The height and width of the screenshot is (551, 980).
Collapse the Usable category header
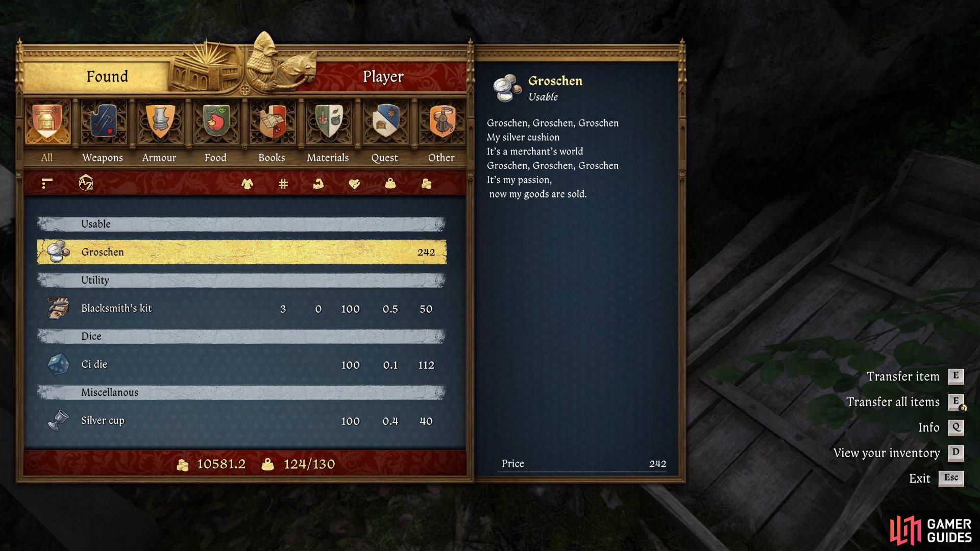pyautogui.click(x=241, y=224)
